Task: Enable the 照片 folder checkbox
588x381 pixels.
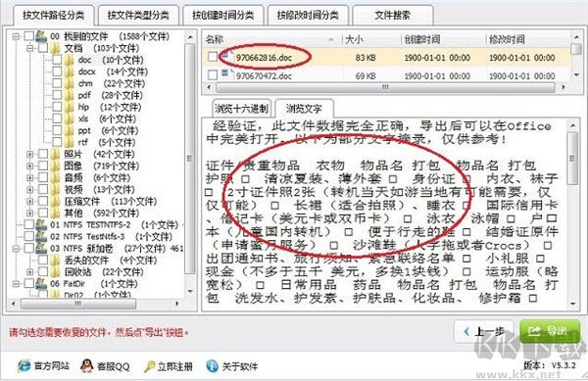Action: (x=43, y=154)
